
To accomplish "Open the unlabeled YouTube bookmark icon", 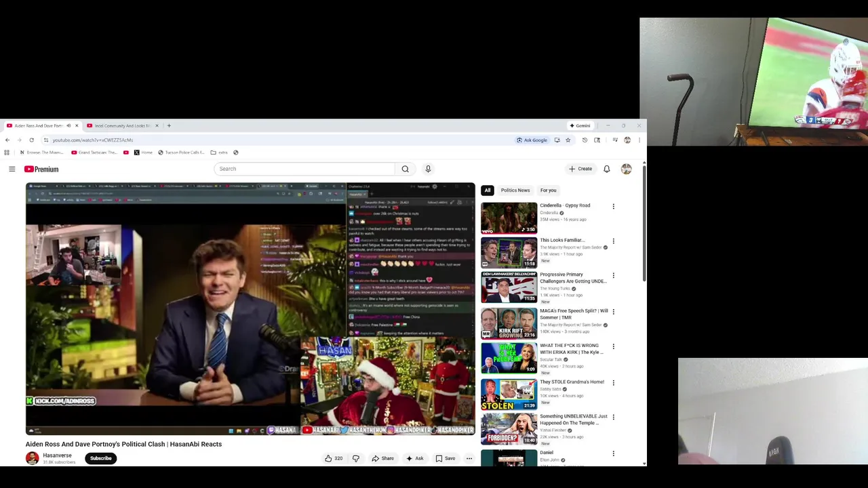I will pos(126,152).
